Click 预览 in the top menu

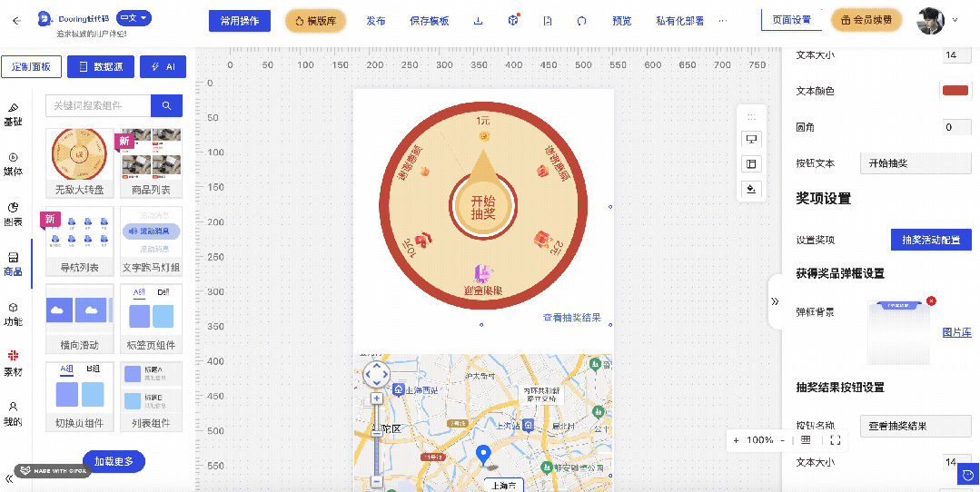tap(622, 21)
